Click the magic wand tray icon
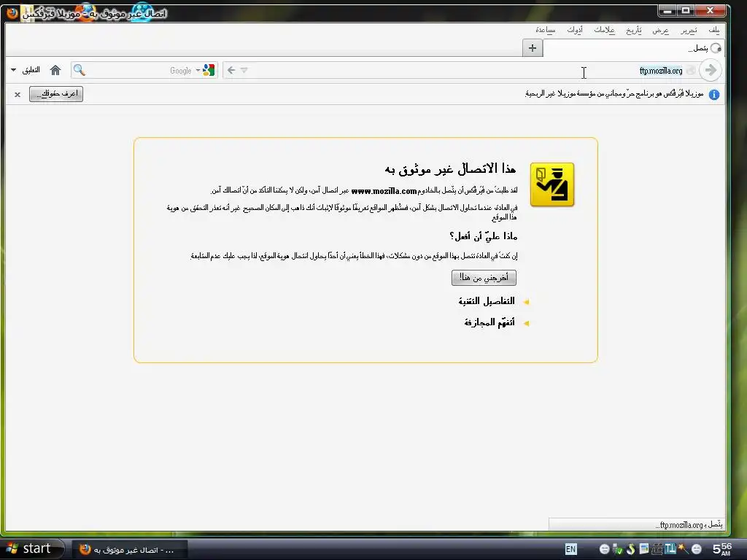 point(683,548)
